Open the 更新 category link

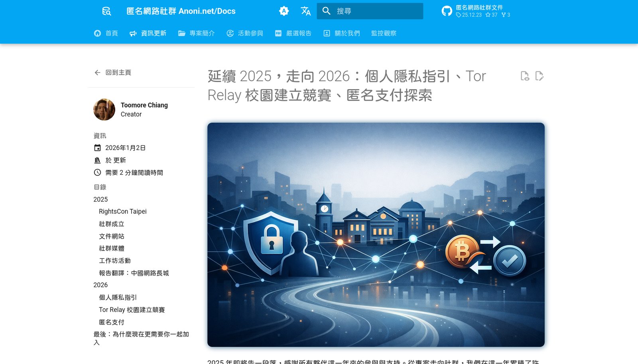120,160
